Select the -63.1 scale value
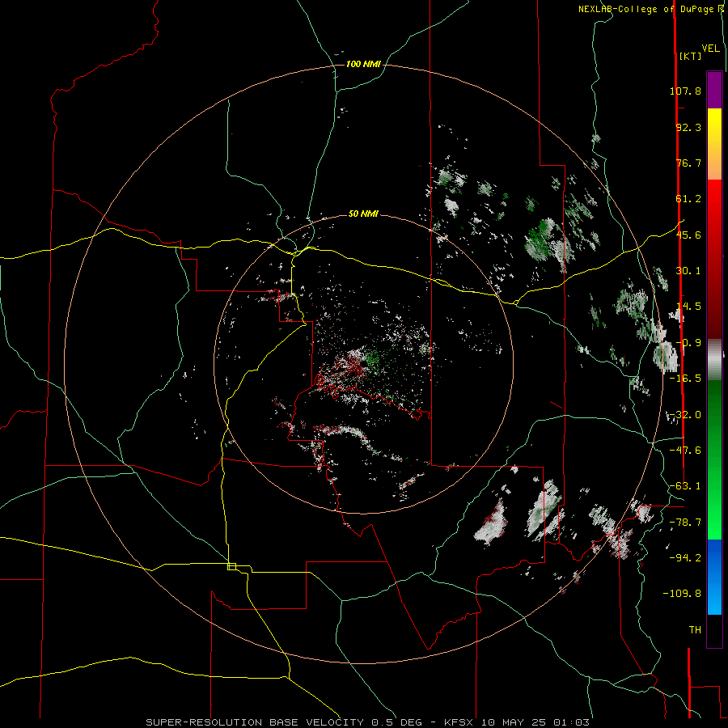 click(685, 486)
